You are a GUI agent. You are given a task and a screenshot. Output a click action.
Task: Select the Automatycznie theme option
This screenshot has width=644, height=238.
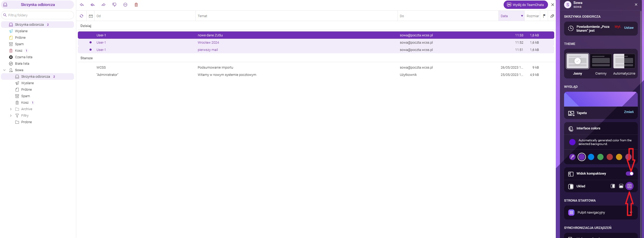tap(624, 61)
